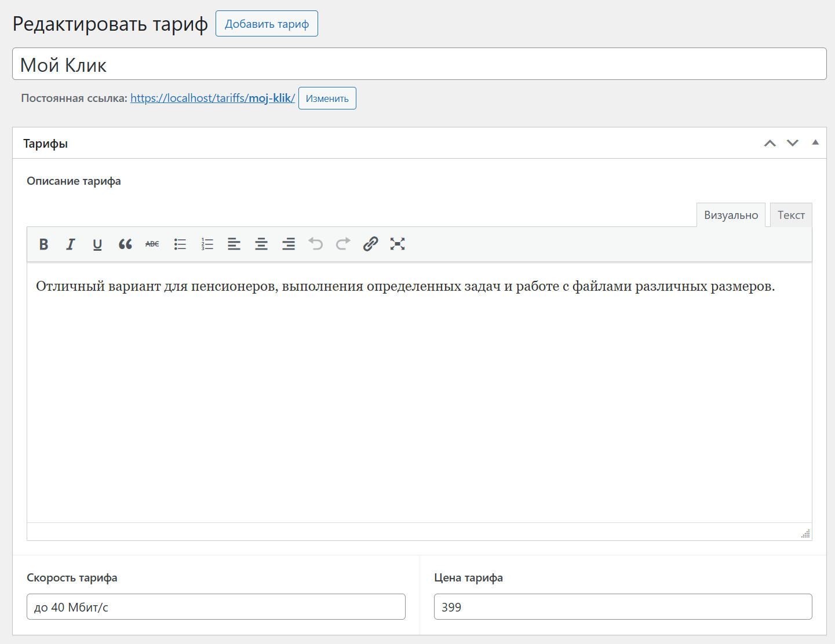This screenshot has width=835, height=644.
Task: Create a bulleted list
Action: tap(180, 244)
